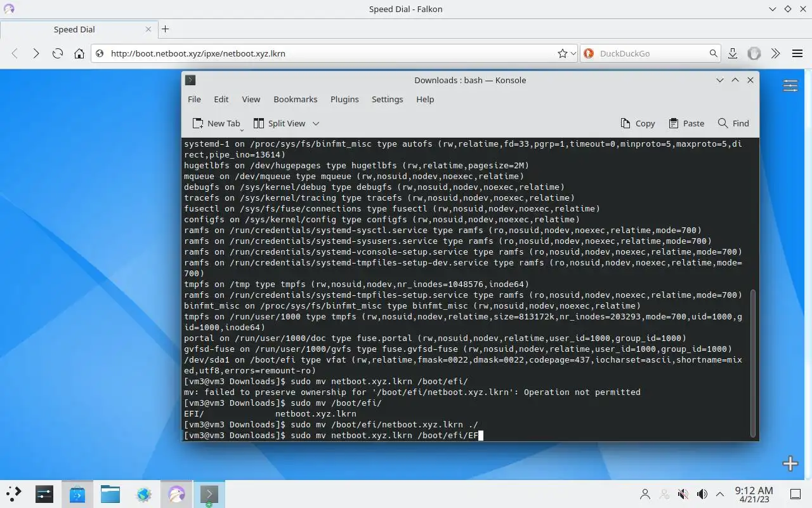This screenshot has width=812, height=508.
Task: Reload the current page in Falkon
Action: click(58, 53)
